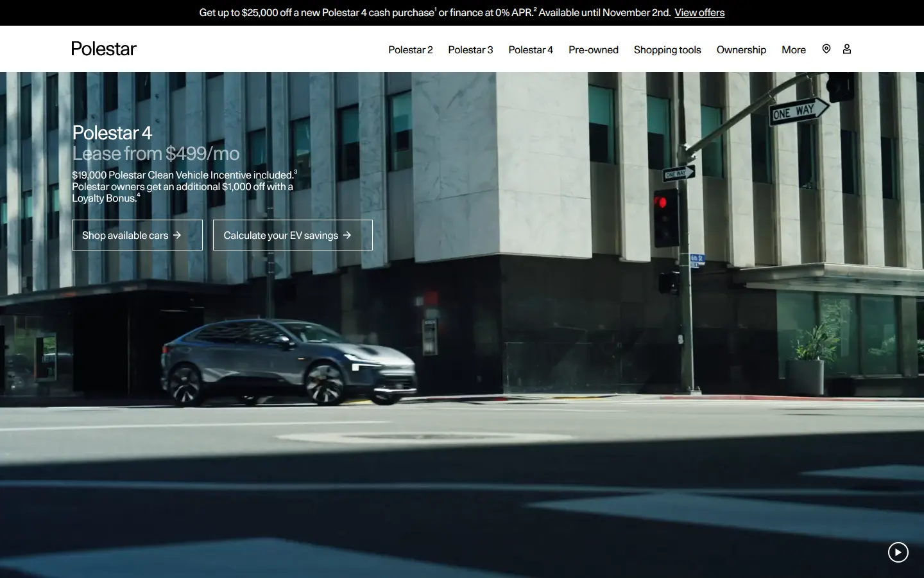Image resolution: width=924 pixels, height=578 pixels.
Task: Open the Polestar 2 menu
Action: 410,50
